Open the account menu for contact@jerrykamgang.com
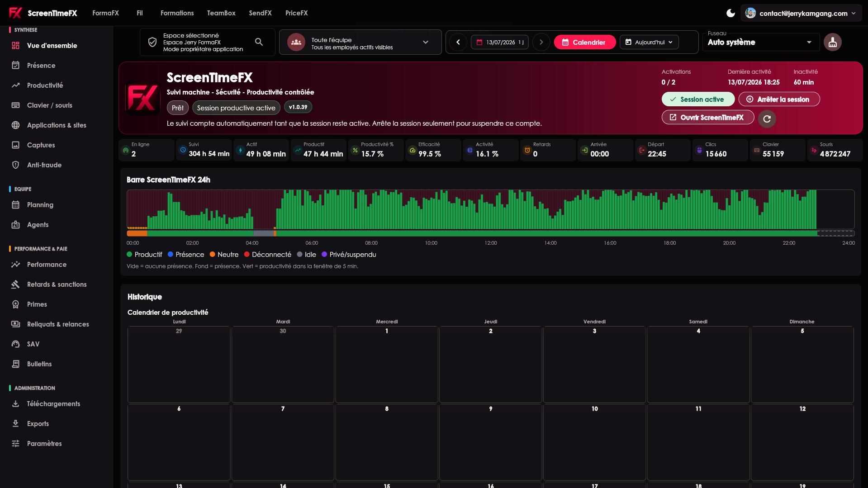868x488 pixels. pyautogui.click(x=801, y=13)
